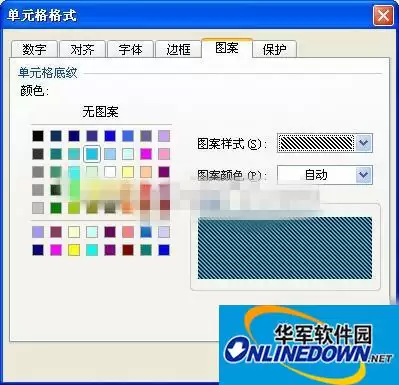Click the striped pattern preview box
This screenshot has height=385, width=399.
point(285,248)
